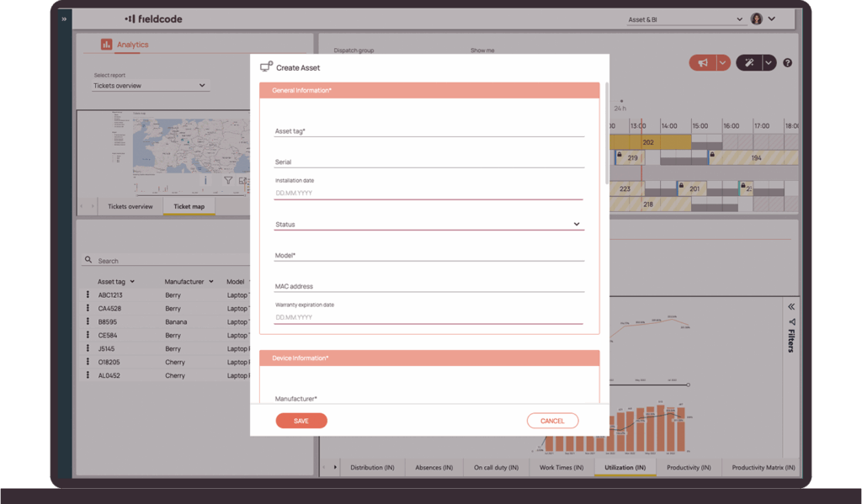Click the CANCEL button

pos(552,421)
